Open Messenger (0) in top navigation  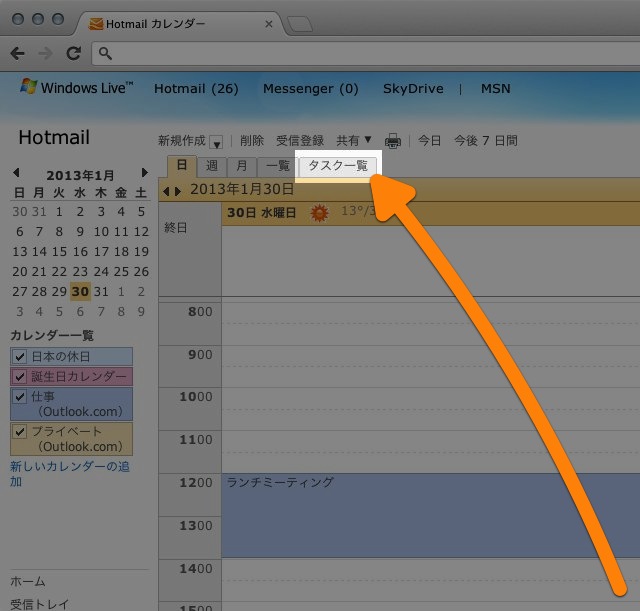311,89
